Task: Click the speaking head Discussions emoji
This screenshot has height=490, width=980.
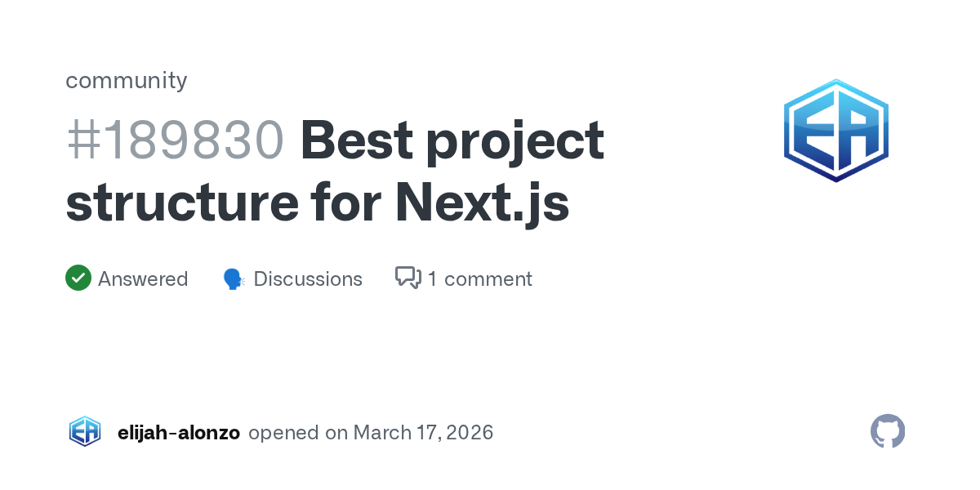Action: pos(234,279)
